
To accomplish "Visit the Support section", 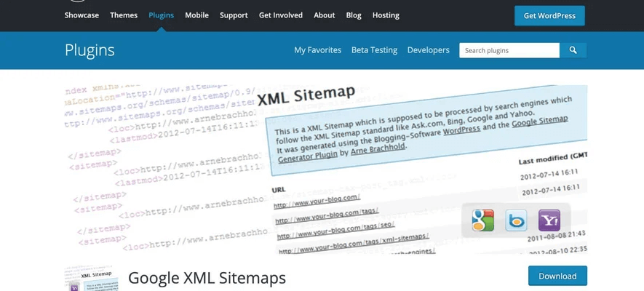I will pyautogui.click(x=234, y=15).
